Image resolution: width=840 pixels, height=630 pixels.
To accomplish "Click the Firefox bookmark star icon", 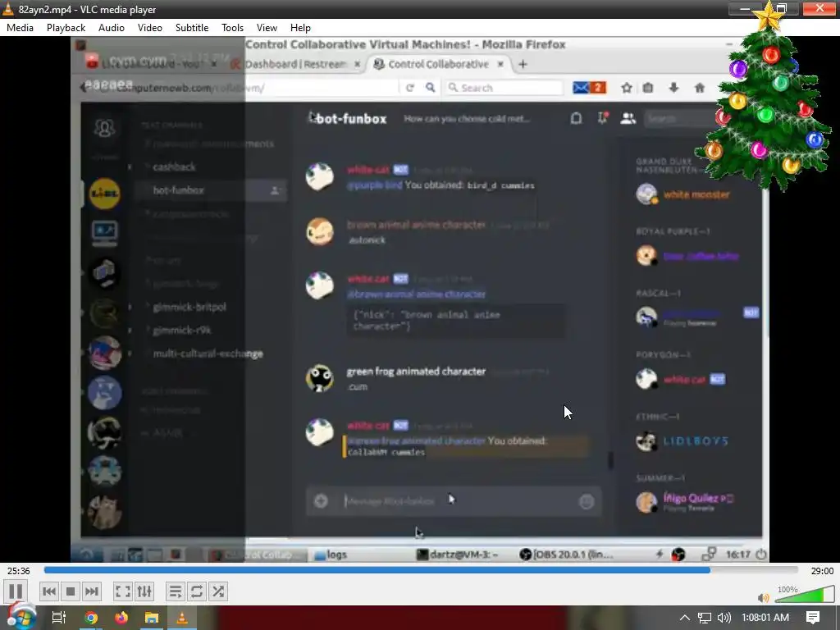I will (626, 88).
